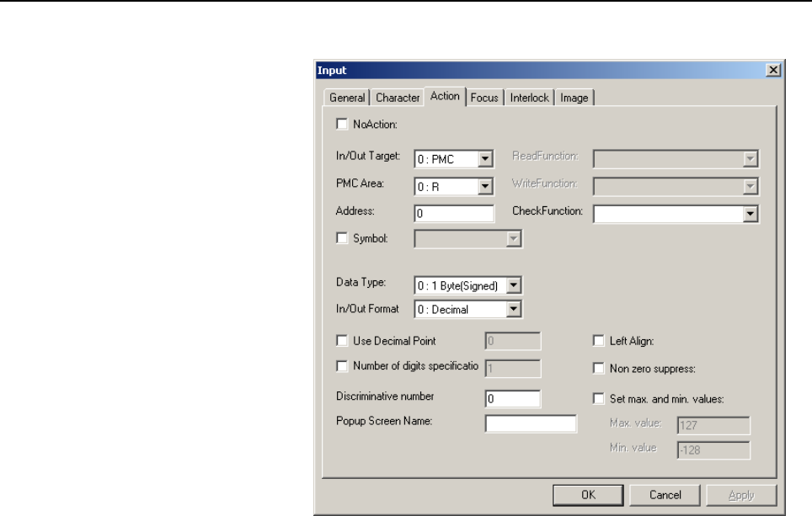The width and height of the screenshot is (812, 516).
Task: Enable Number of digits specification checkbox
Action: 342,366
